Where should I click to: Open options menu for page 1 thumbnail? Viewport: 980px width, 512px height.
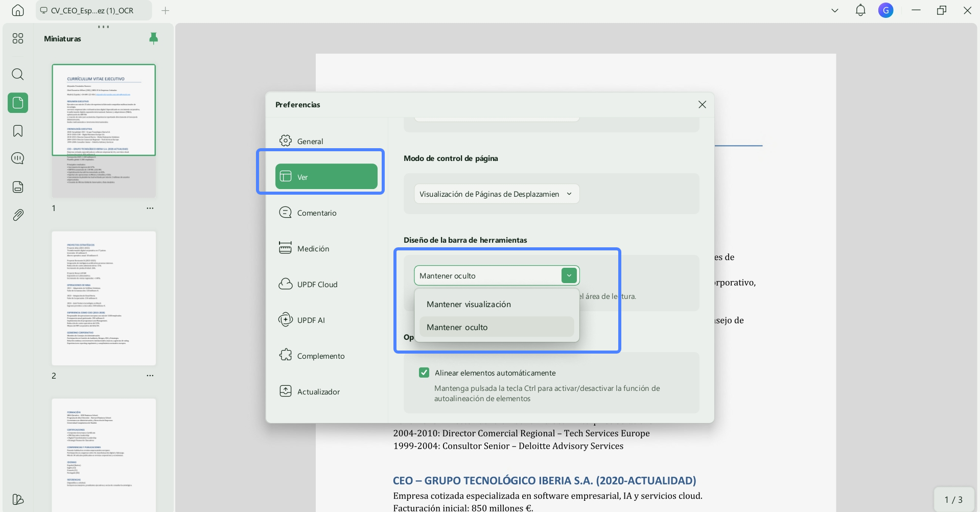(x=150, y=208)
